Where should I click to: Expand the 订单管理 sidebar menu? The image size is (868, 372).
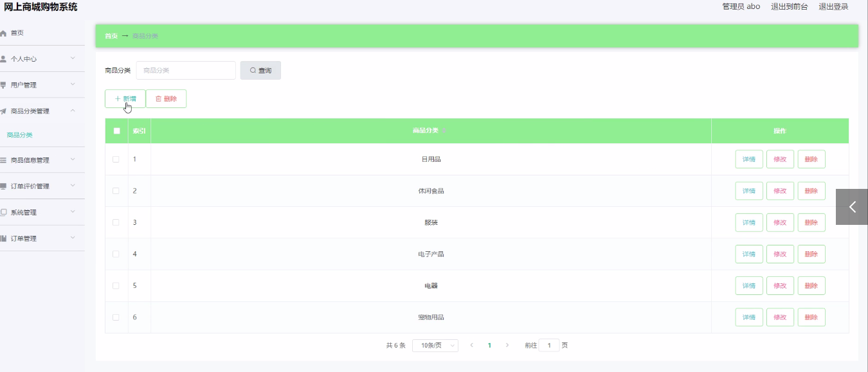[39, 238]
